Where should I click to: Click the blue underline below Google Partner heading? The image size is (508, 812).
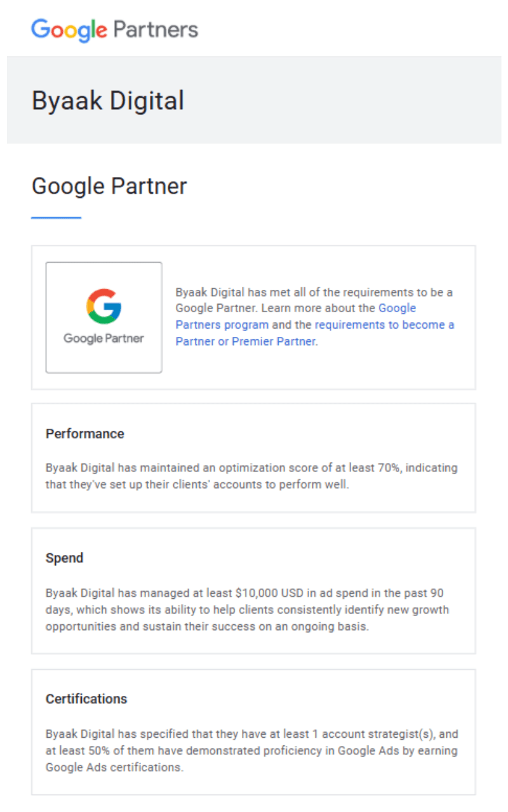pos(57,218)
